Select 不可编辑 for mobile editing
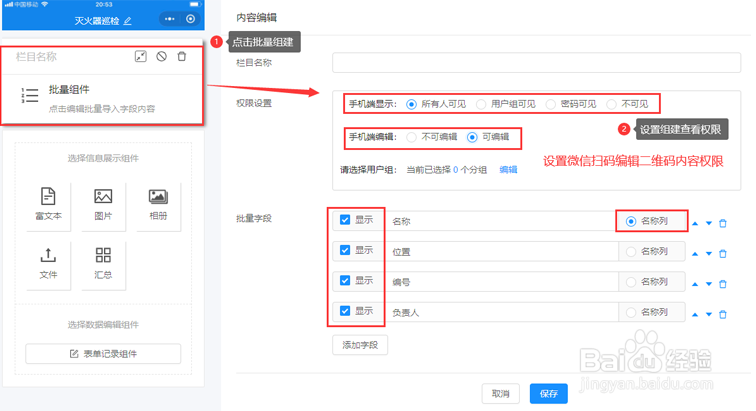The width and height of the screenshot is (756, 411). [x=411, y=137]
